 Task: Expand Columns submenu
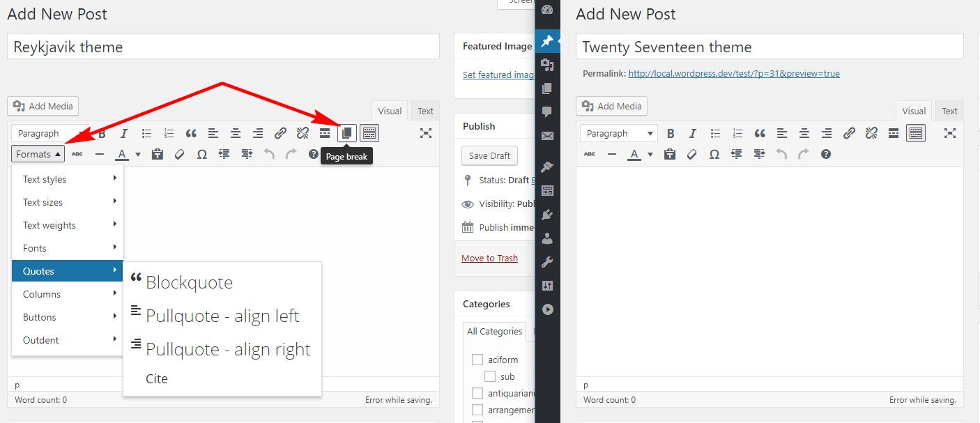(68, 294)
